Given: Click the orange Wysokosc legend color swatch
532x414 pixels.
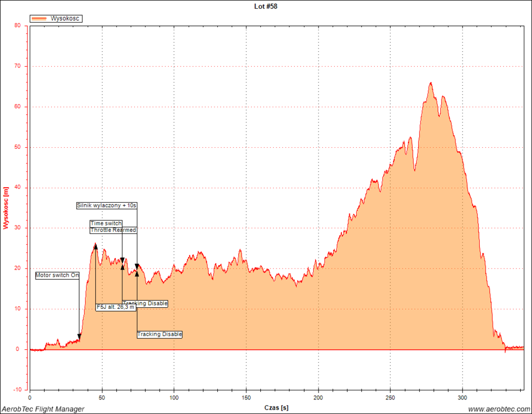Looking at the screenshot, I should pos(40,18).
